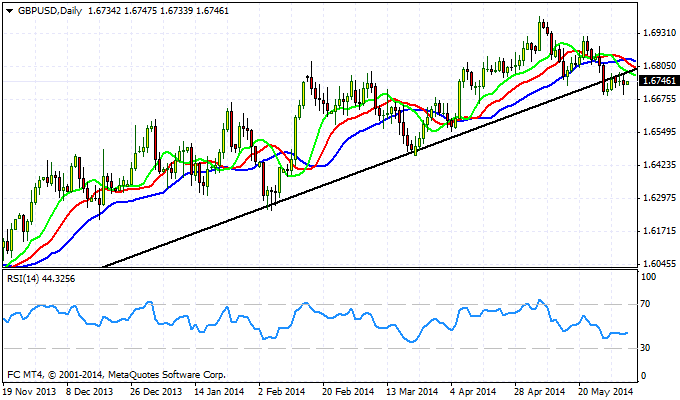Click the 20 Feb 2014 date label
680x400 pixels.
pos(348,391)
